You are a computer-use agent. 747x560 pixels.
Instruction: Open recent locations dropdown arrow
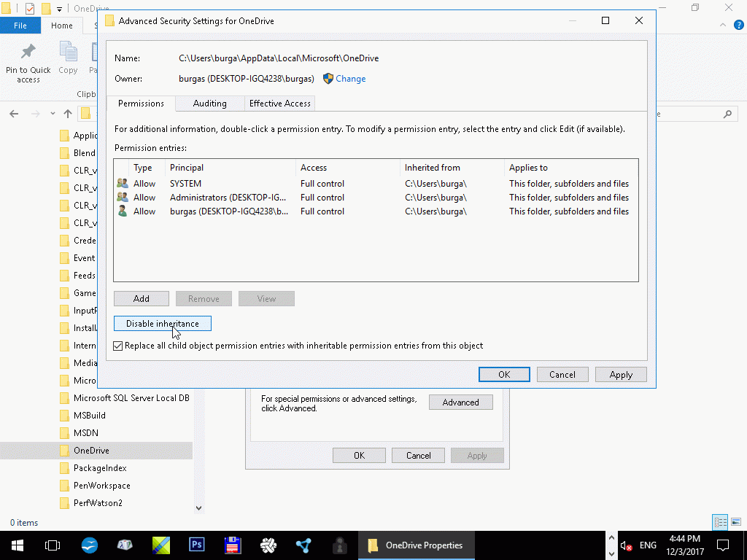pos(53,114)
